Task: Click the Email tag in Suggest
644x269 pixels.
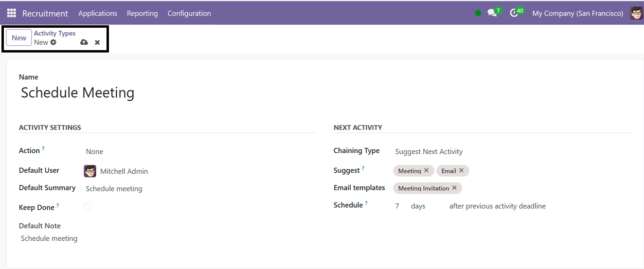Action: click(449, 171)
